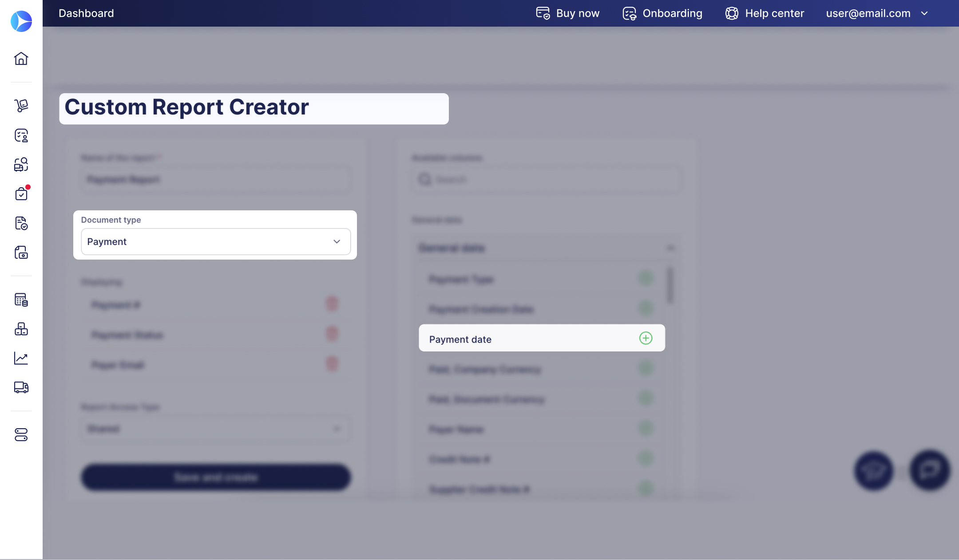Viewport: 959px width, 560px height.
Task: Remove the first displayed column with trash icon
Action: click(332, 304)
